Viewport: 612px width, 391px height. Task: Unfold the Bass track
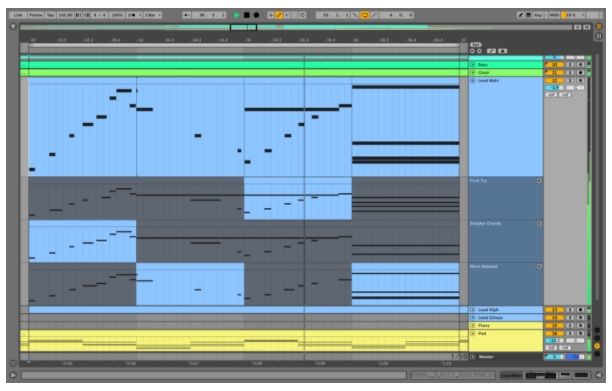point(472,65)
